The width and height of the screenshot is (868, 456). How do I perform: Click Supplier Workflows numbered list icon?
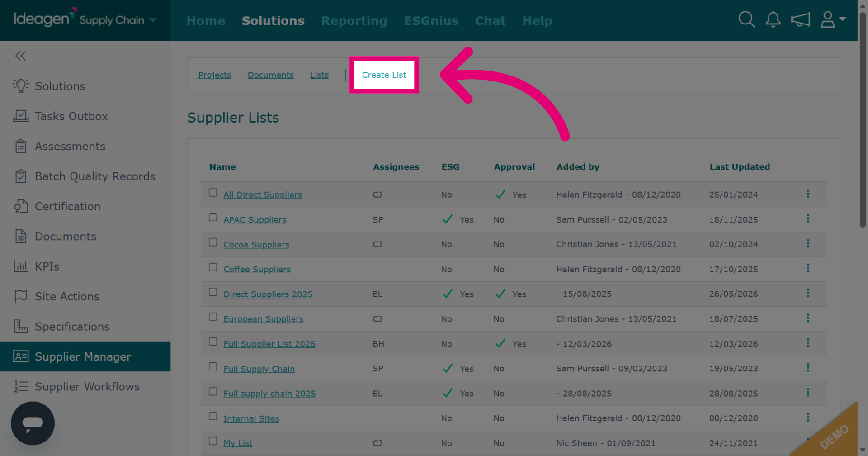(x=21, y=386)
